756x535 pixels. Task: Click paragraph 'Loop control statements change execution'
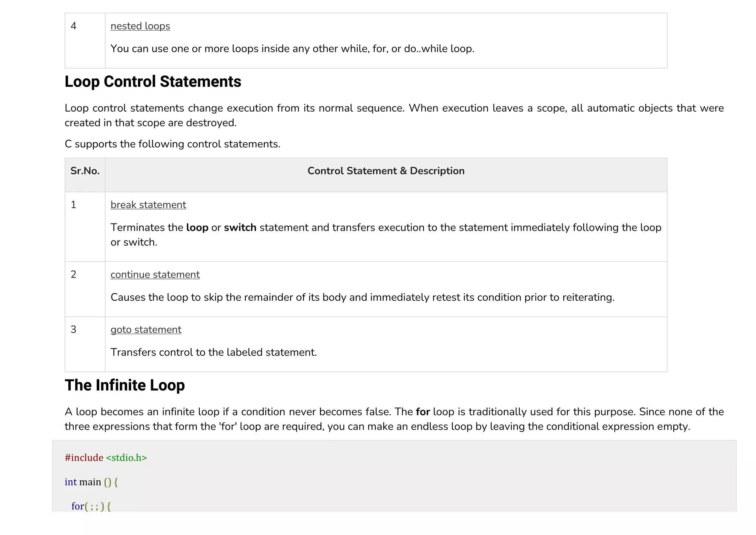click(394, 115)
